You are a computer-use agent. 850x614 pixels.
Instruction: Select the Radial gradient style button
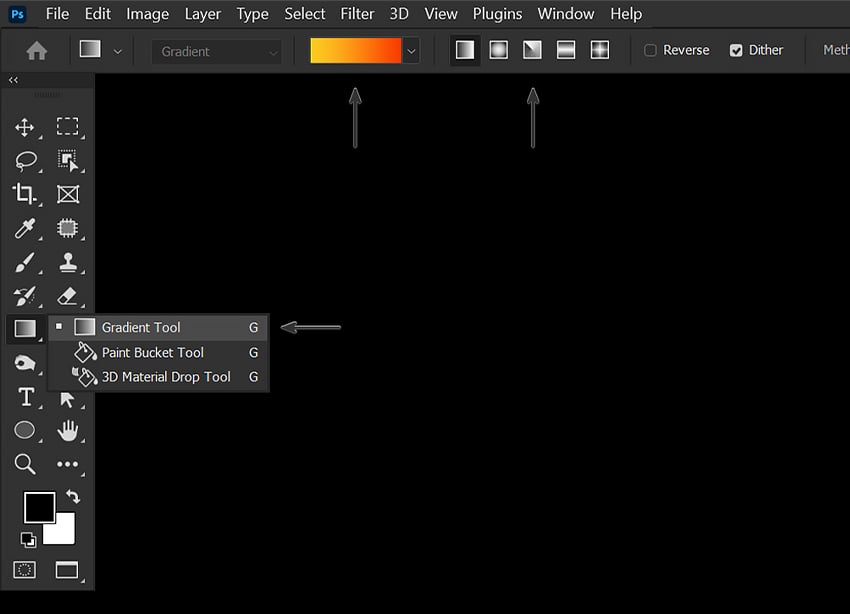tap(497, 48)
